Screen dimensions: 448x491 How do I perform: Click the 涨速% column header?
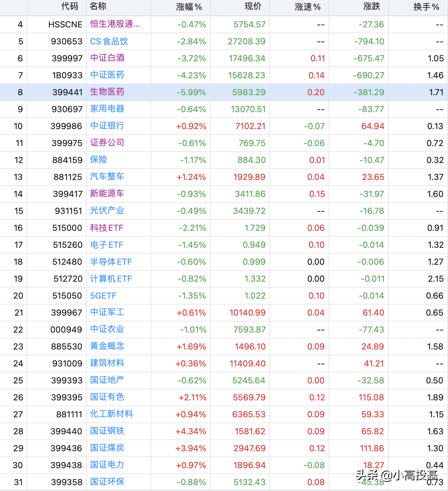307,7
